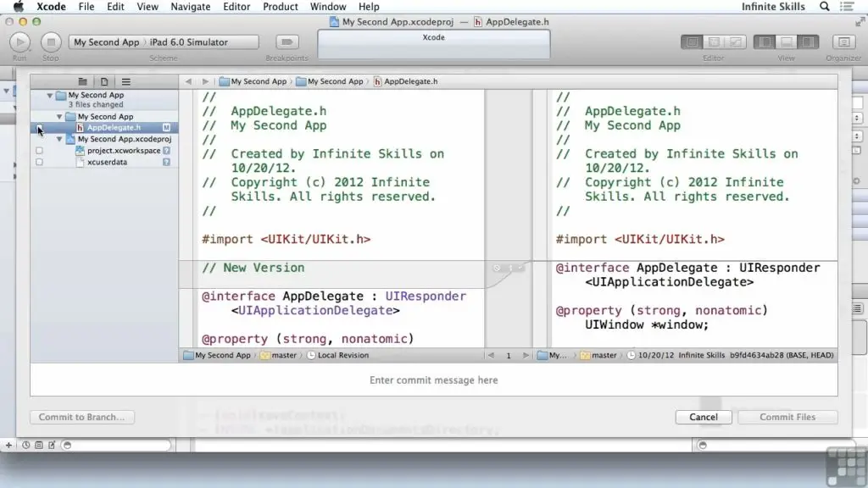Click the Stop button in the toolbar
This screenshot has width=868, height=488.
point(51,42)
